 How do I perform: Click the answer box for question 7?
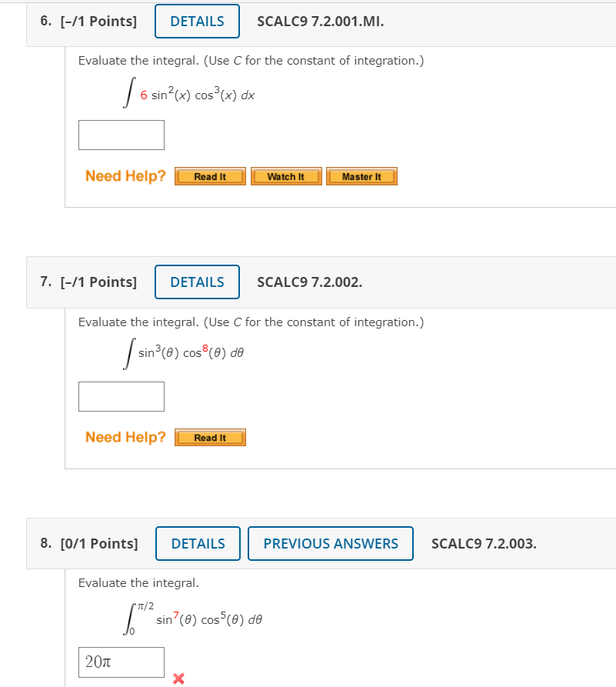[121, 396]
